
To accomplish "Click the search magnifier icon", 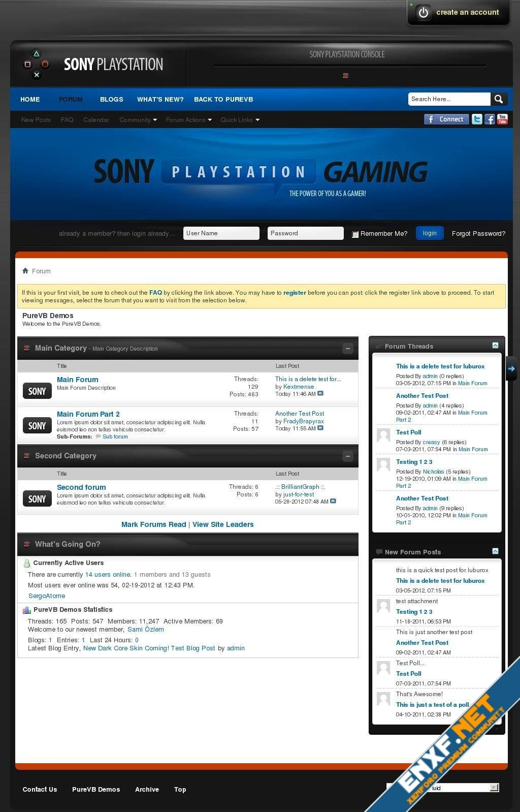I will tap(498, 99).
